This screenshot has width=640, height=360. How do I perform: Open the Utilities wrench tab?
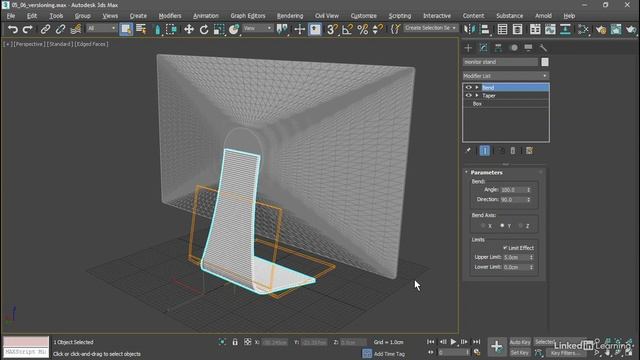coord(543,48)
